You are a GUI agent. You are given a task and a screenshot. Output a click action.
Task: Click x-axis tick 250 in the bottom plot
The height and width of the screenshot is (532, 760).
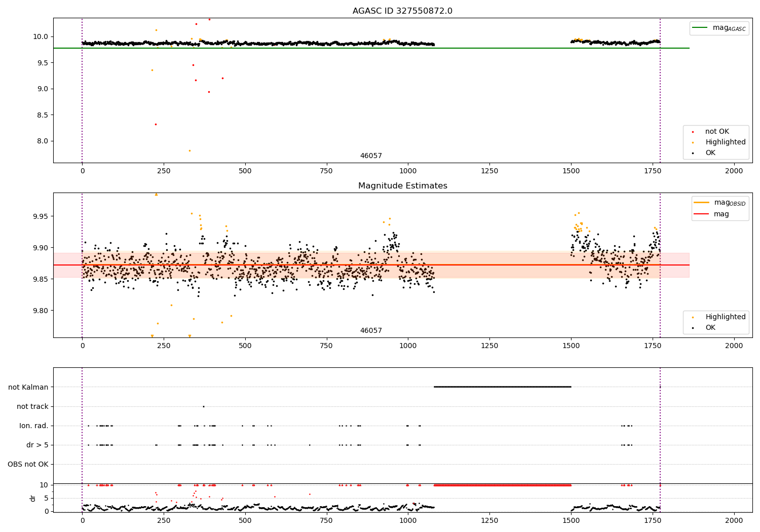164,521
